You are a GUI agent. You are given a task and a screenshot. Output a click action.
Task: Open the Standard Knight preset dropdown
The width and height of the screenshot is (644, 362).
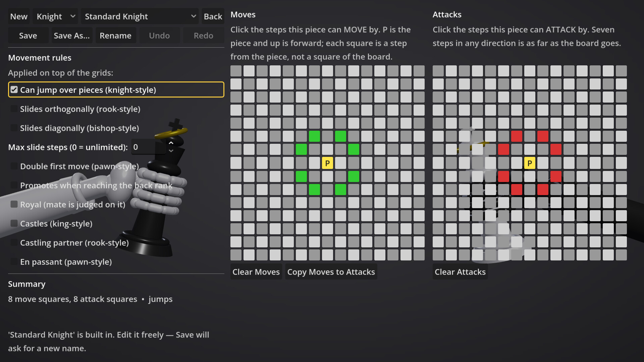click(x=140, y=16)
